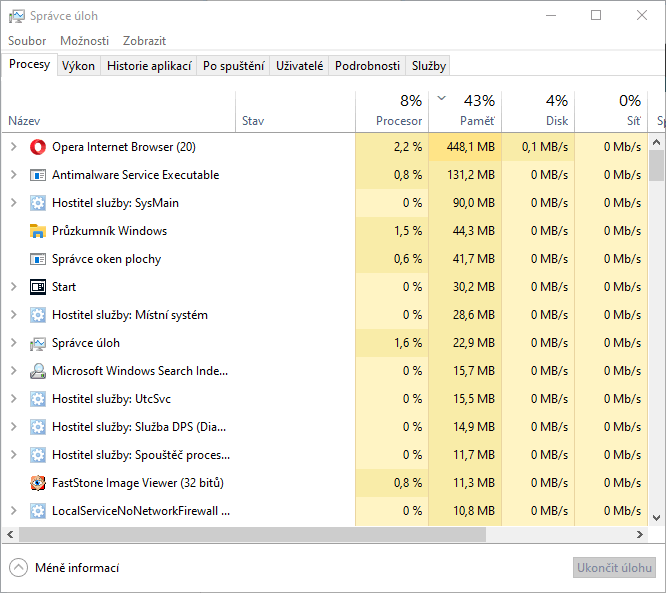
Task: Click the Start process icon
Action: pyautogui.click(x=38, y=287)
